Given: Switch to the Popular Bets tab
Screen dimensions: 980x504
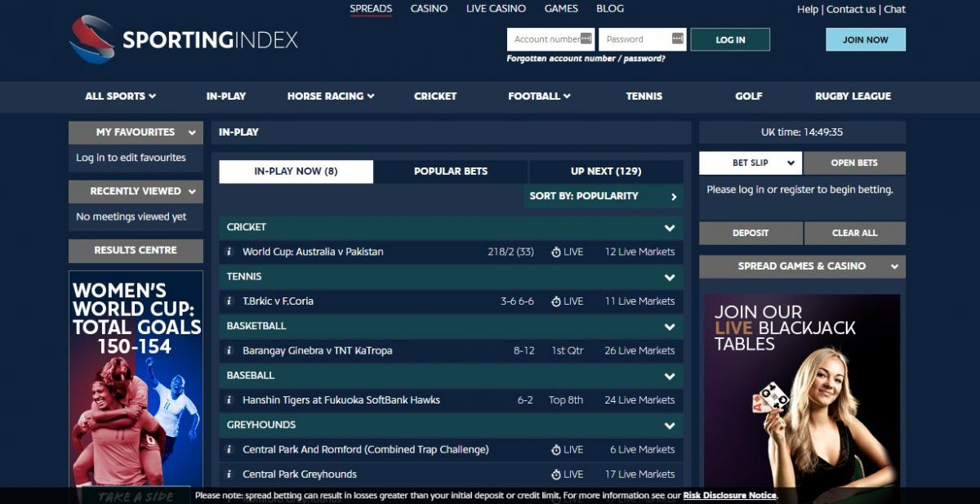Looking at the screenshot, I should (x=451, y=172).
